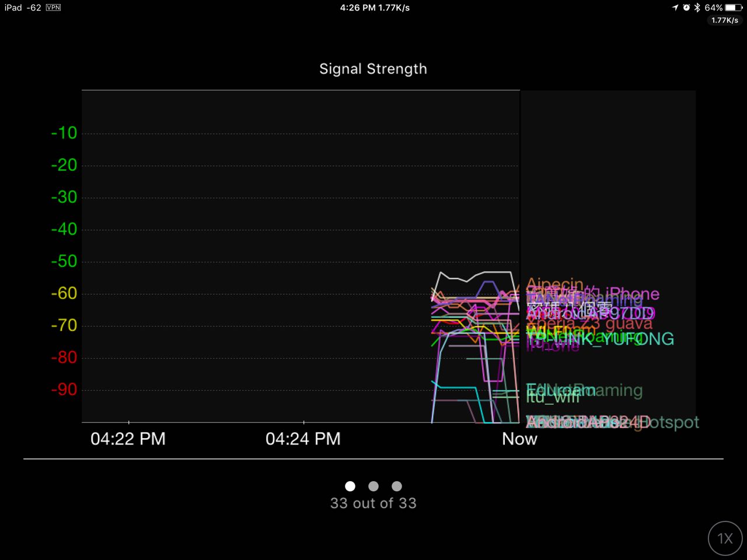This screenshot has width=747, height=560.
Task: Tap the -80 axis label
Action: pos(64,358)
